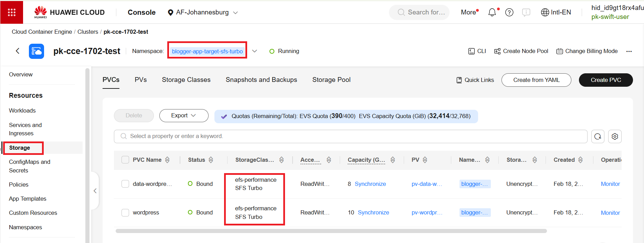Open Policies in sidebar
This screenshot has height=243, width=644.
click(x=19, y=184)
